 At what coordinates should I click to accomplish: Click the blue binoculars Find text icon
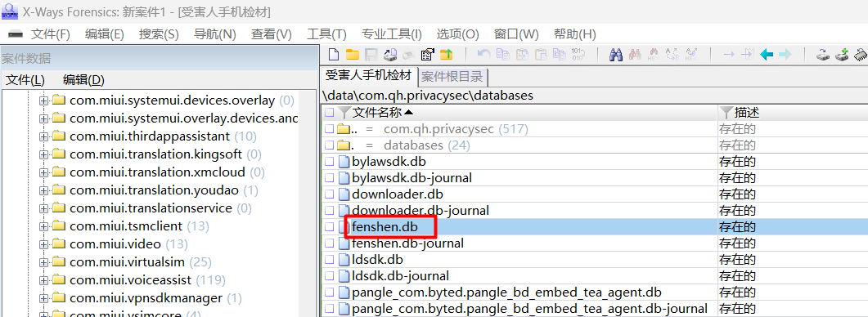[616, 54]
